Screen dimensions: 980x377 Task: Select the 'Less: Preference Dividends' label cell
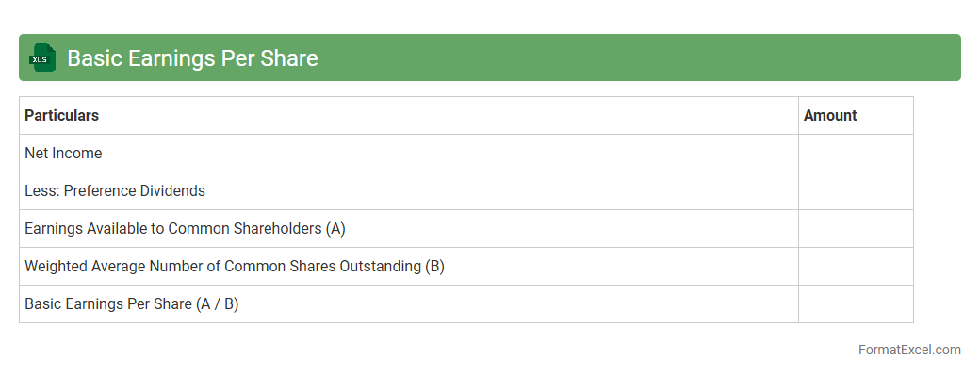(x=115, y=191)
